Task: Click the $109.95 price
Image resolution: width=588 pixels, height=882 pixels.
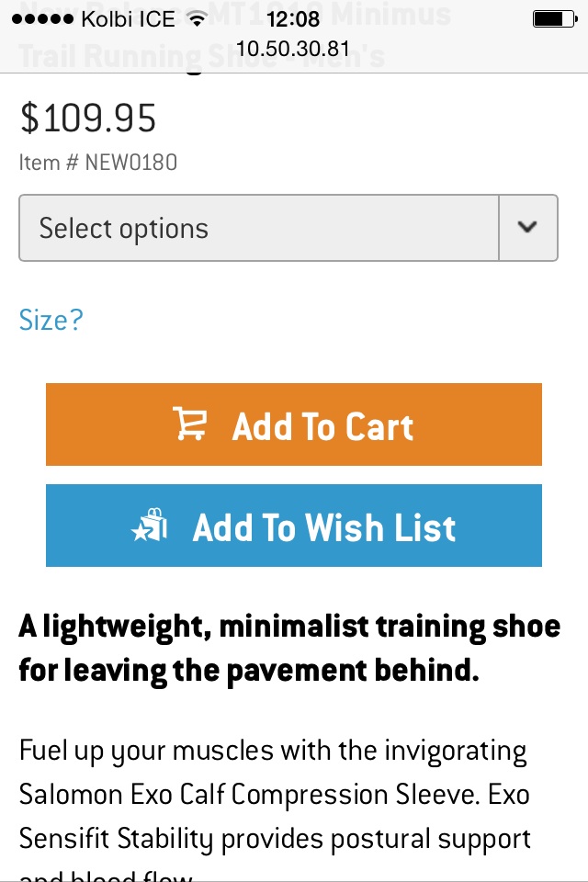Action: pos(88,119)
